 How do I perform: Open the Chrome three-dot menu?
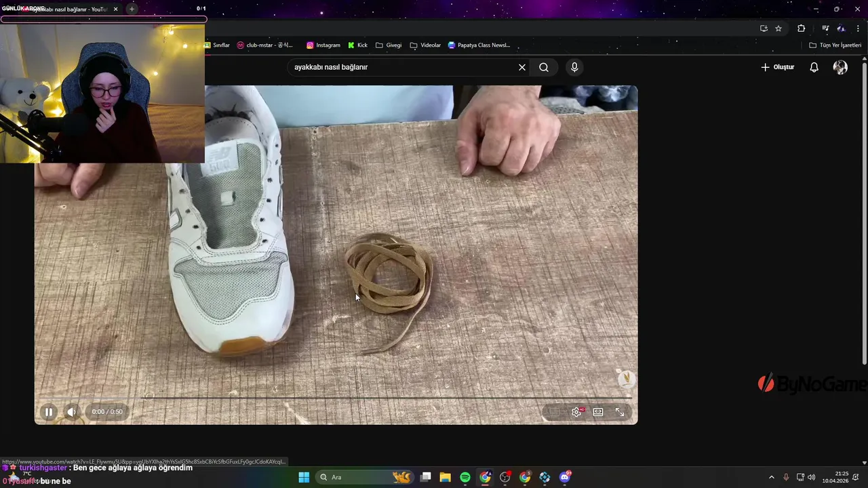[x=859, y=28]
